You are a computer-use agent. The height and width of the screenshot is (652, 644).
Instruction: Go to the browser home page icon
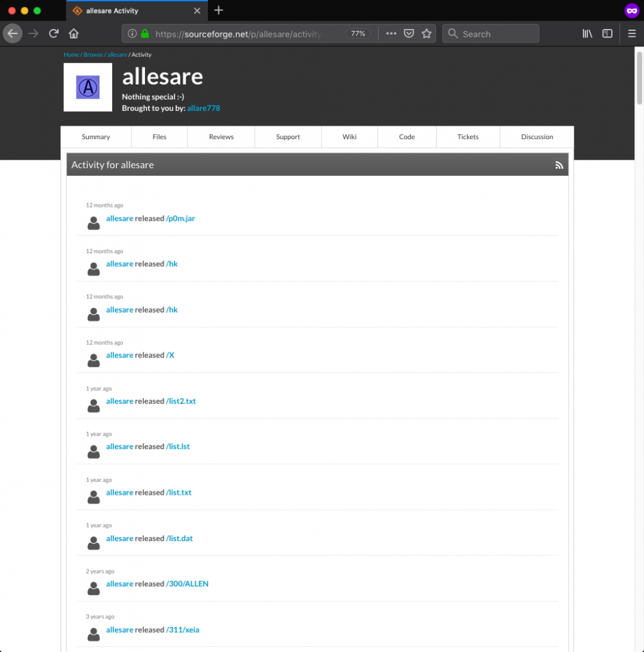(x=73, y=34)
